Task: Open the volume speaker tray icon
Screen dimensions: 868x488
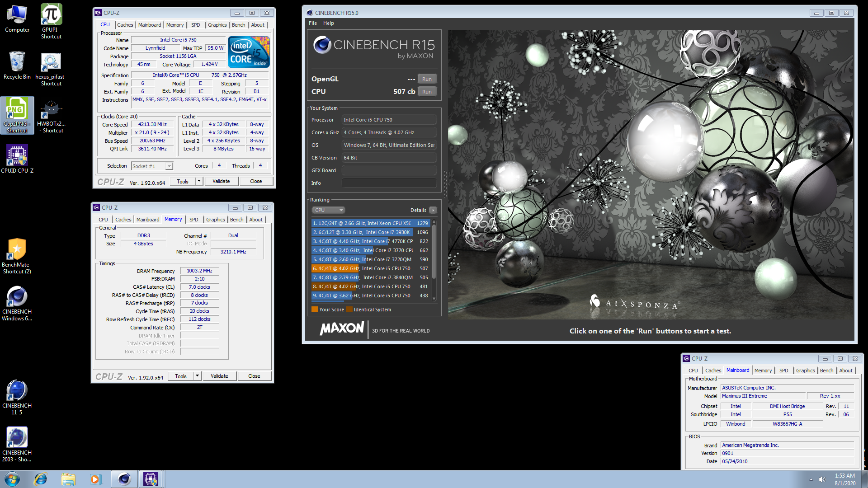Action: click(x=822, y=479)
